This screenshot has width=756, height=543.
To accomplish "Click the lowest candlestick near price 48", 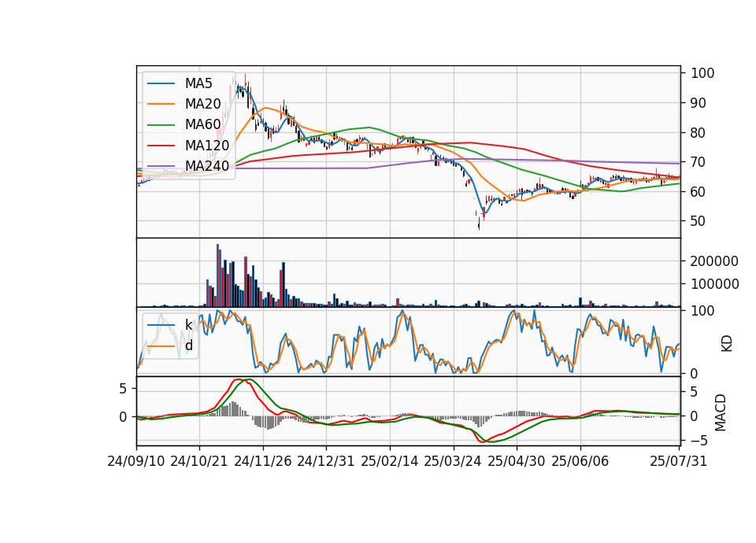I will tap(479, 225).
